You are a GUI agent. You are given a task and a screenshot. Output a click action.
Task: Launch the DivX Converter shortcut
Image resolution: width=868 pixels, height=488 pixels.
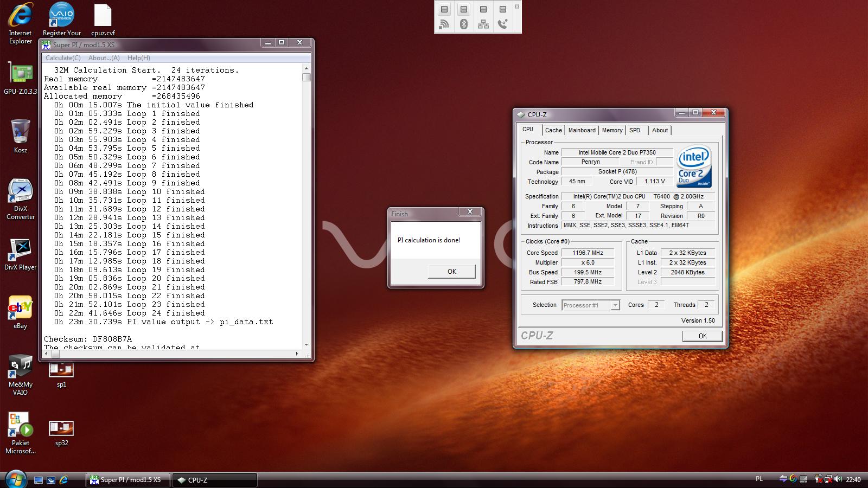click(20, 199)
